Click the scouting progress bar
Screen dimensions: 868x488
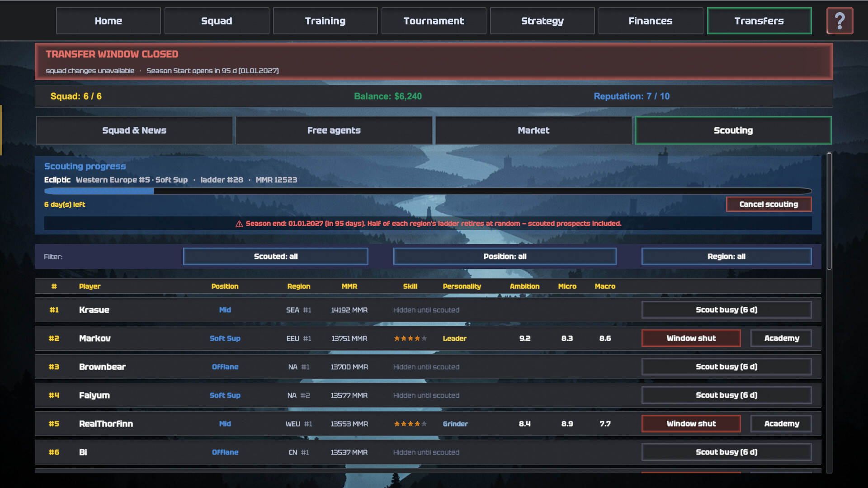[x=428, y=191]
